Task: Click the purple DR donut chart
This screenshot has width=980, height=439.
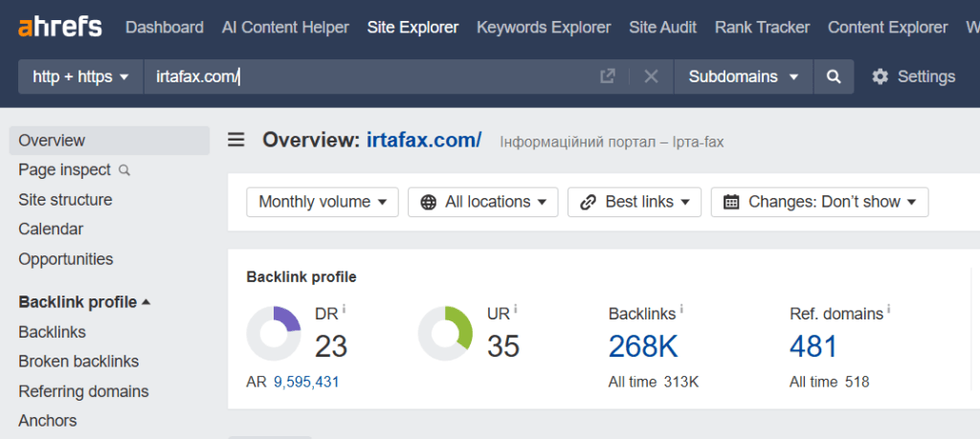Action: pos(274,334)
